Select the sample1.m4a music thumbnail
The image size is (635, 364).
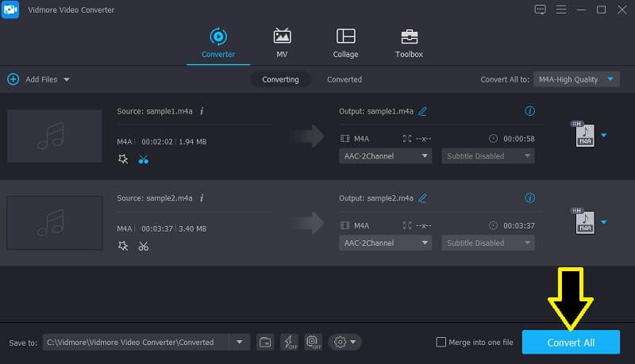54,136
